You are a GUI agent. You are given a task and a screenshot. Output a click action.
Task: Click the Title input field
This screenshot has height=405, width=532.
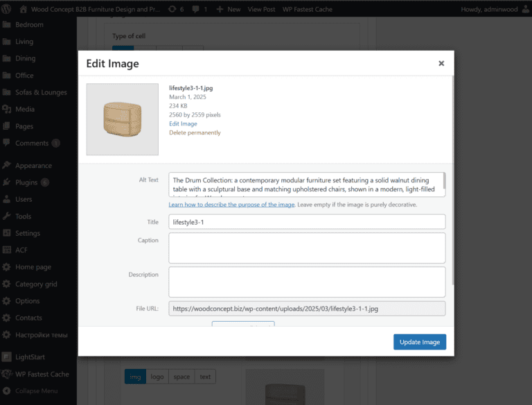pyautogui.click(x=307, y=222)
